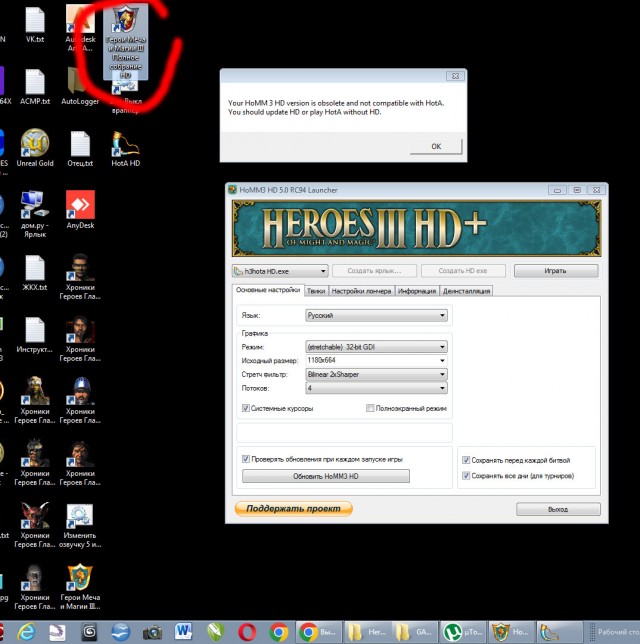Open the Информация tab
The image size is (640, 644).
(417, 291)
